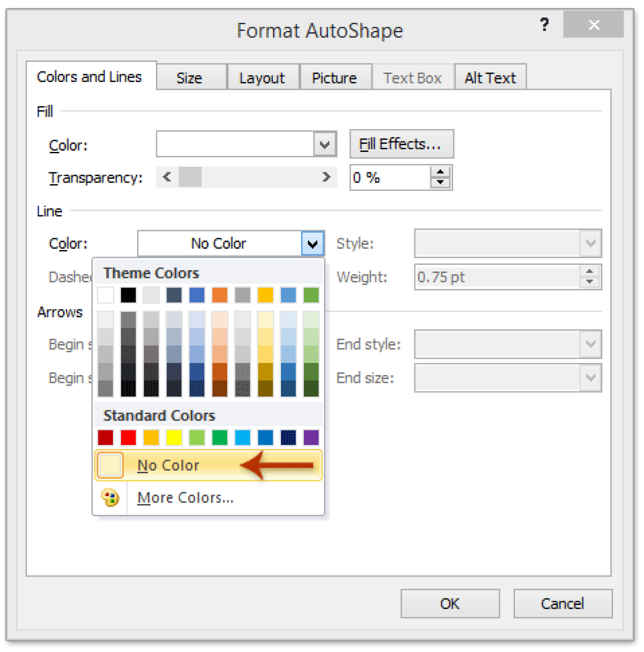This screenshot has height=652, width=644.
Task: Cancel the Format AutoShape dialog
Action: pyautogui.click(x=562, y=604)
